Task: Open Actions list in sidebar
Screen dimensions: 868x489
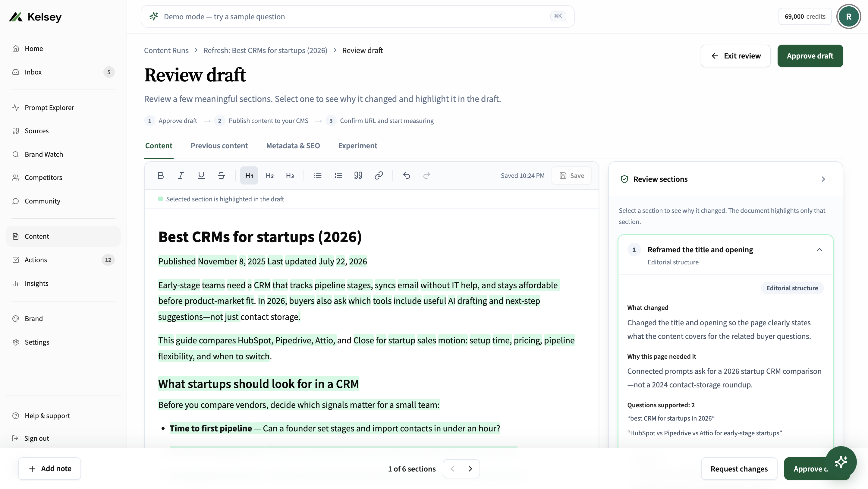Action: click(x=63, y=260)
